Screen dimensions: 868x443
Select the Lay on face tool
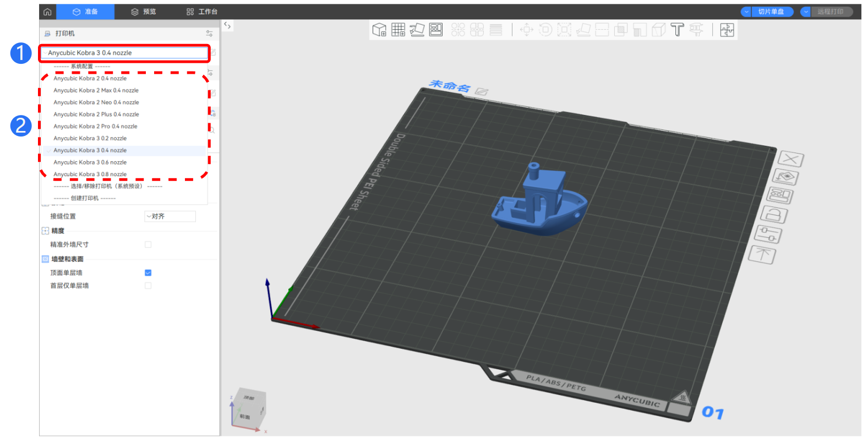583,30
